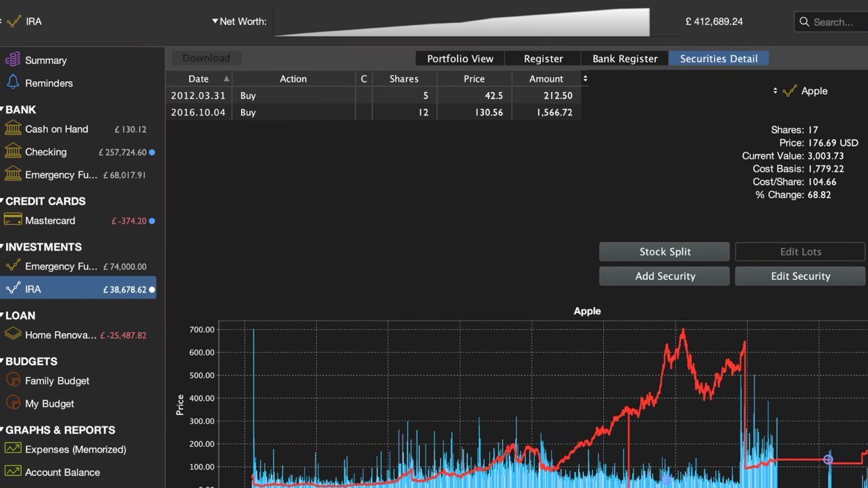This screenshot has width=868, height=488.
Task: Click the Cash on Hand bank icon
Action: (12, 128)
